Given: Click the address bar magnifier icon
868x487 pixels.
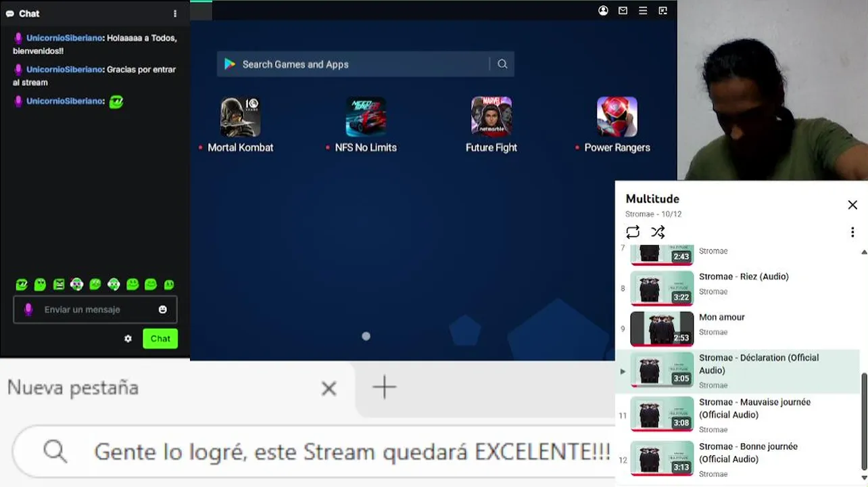Looking at the screenshot, I should 55,451.
